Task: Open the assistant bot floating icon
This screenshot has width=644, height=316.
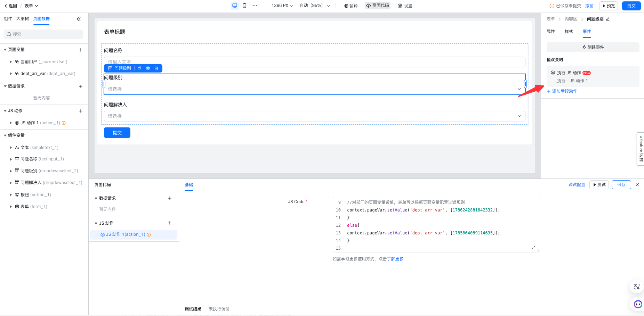Action: [x=638, y=304]
